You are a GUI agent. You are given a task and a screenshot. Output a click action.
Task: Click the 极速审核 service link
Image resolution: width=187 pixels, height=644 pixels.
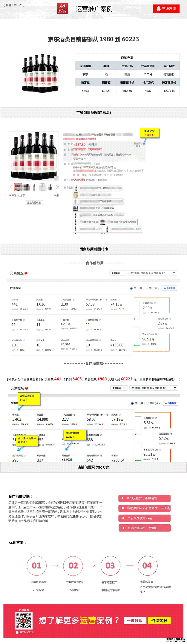click(102, 180)
